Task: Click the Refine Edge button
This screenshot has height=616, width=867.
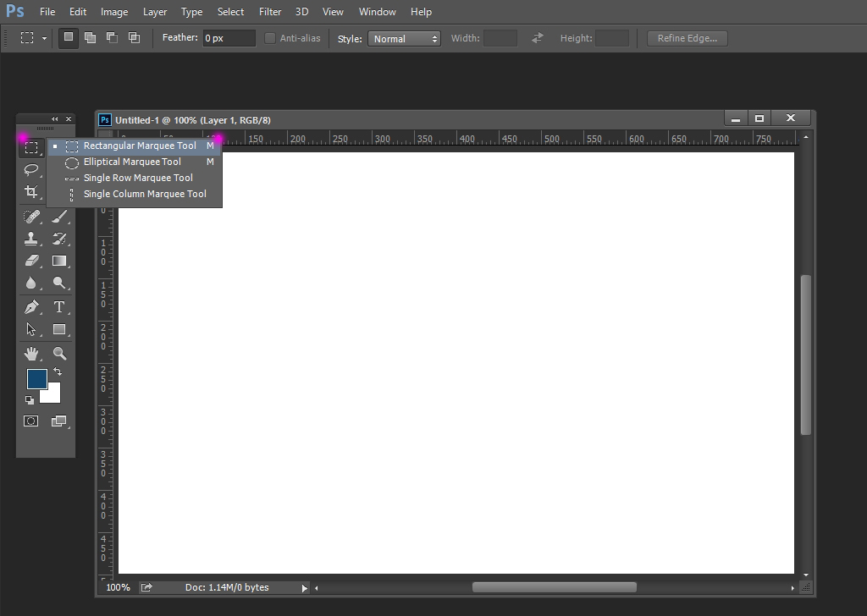Action: tap(688, 38)
